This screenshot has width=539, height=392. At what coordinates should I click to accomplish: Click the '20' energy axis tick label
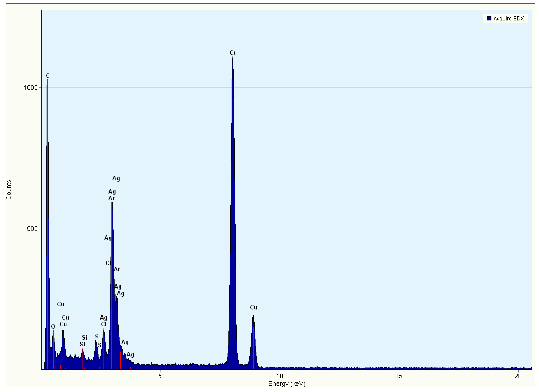(518, 376)
